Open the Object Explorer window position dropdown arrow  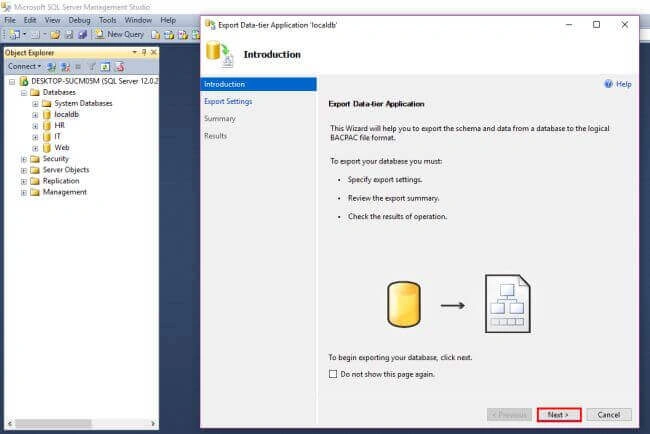pos(135,52)
